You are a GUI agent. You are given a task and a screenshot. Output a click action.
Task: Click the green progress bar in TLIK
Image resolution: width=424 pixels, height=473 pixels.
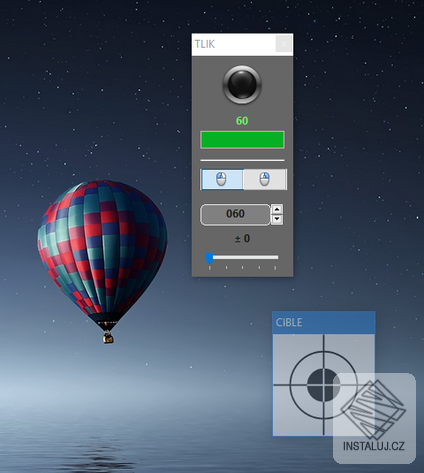click(x=242, y=140)
